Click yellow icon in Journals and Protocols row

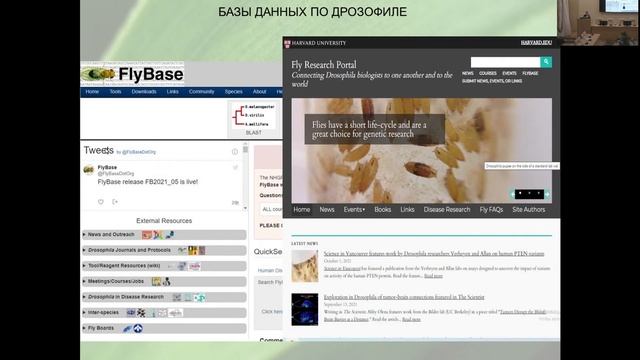(x=192, y=250)
